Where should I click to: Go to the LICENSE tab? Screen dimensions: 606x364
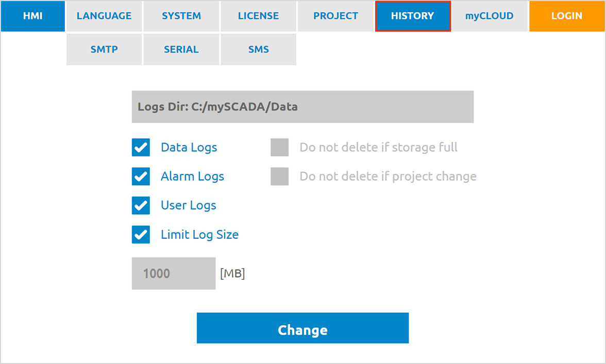click(259, 16)
